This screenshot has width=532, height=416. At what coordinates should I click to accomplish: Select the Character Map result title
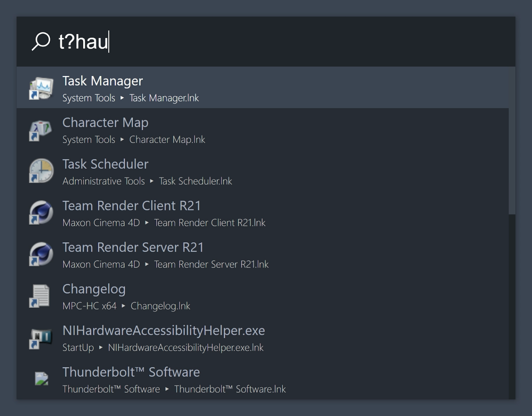[105, 123]
